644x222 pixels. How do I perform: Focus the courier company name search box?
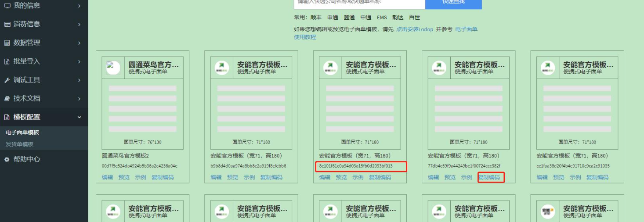point(359,4)
